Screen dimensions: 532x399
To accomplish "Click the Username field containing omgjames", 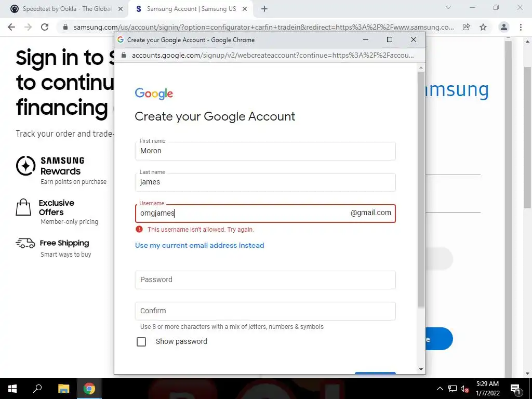I will 265,214.
